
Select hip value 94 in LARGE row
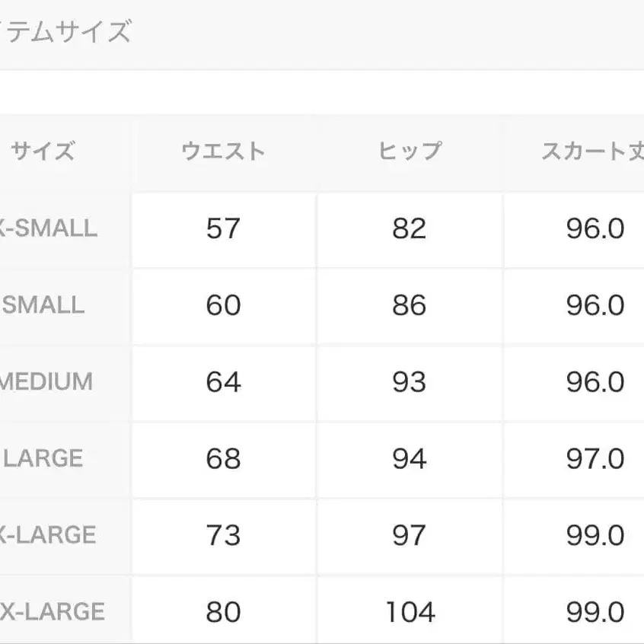(x=410, y=458)
